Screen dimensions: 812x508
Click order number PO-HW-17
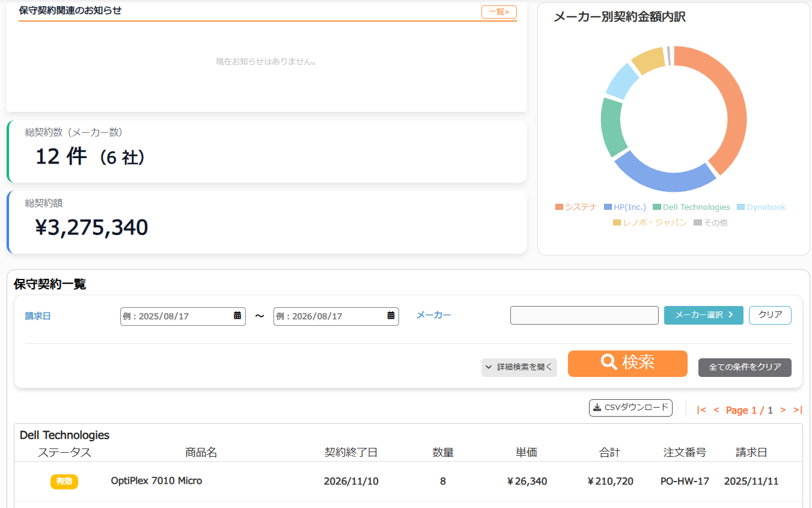685,482
